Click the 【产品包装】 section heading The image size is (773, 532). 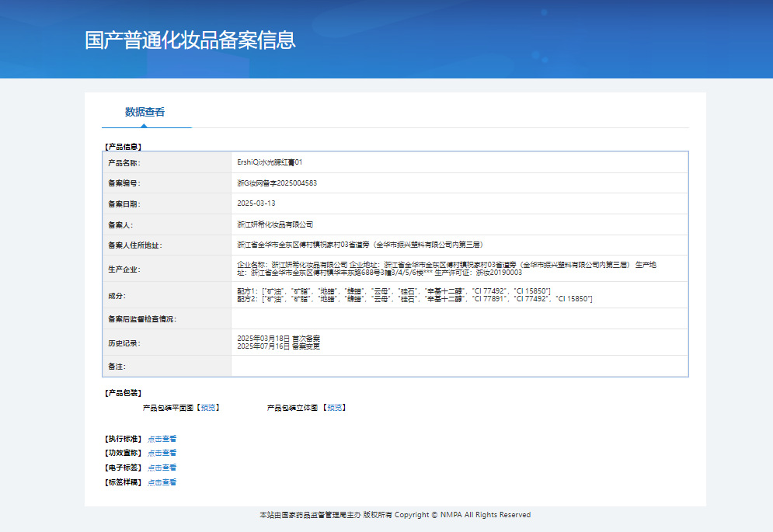click(124, 393)
